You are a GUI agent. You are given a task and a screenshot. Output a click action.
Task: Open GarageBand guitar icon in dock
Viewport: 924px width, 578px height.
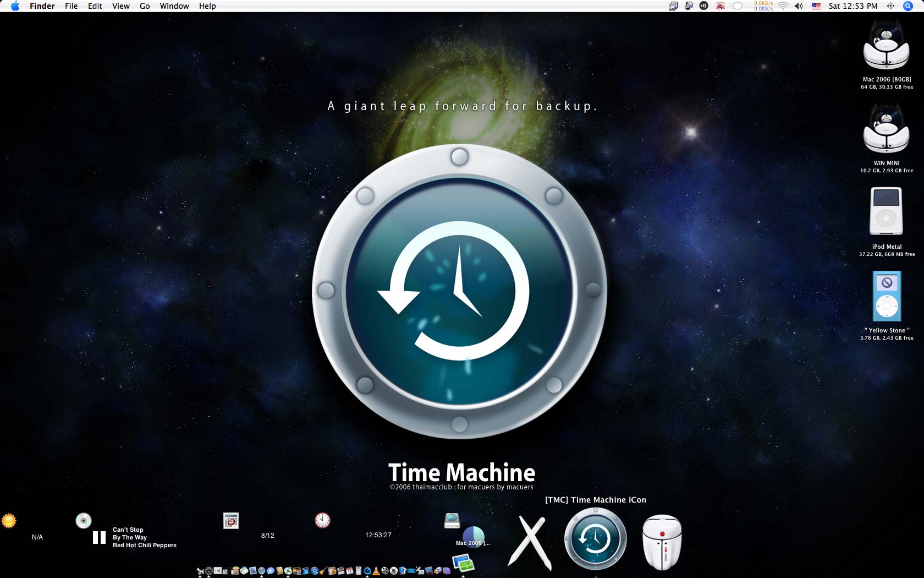[323, 571]
